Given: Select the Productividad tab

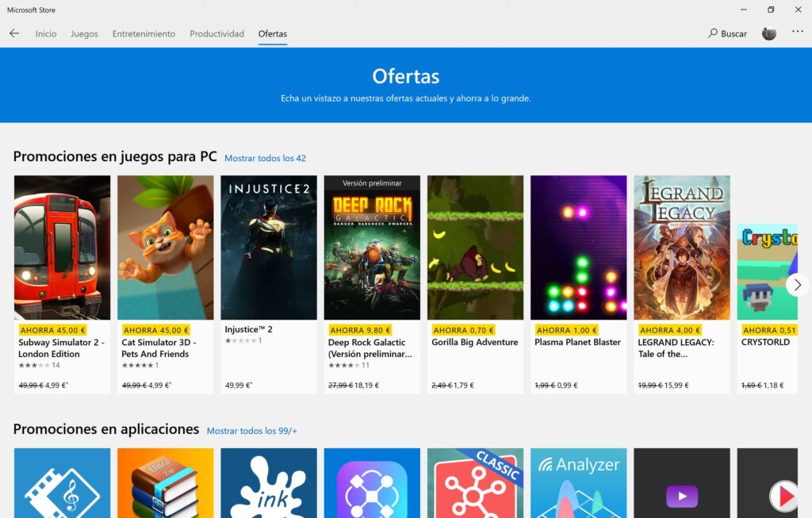Looking at the screenshot, I should pos(216,34).
